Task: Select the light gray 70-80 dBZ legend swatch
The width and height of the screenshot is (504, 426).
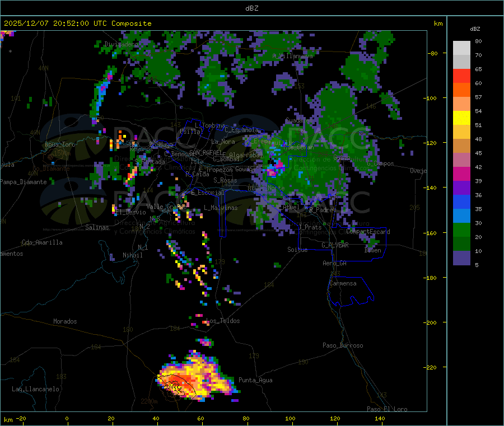Action: [x=461, y=48]
